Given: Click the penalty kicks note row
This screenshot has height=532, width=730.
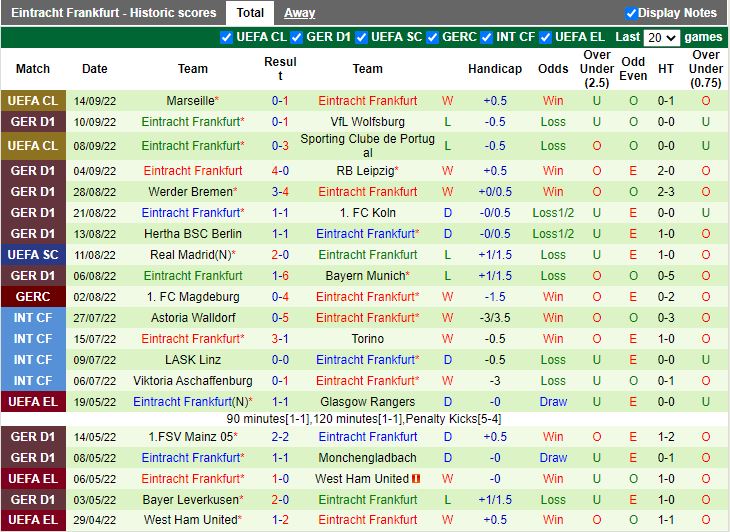Looking at the screenshot, I should click(364, 419).
